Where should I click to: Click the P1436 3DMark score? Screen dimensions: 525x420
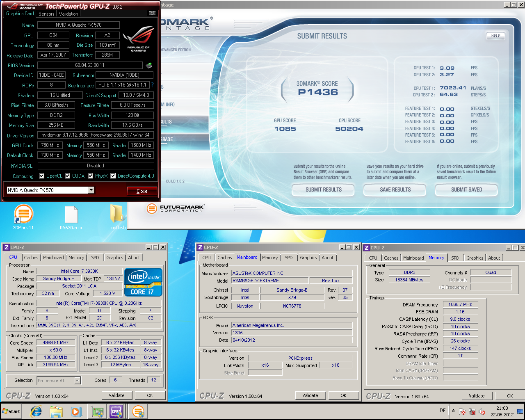(x=318, y=92)
